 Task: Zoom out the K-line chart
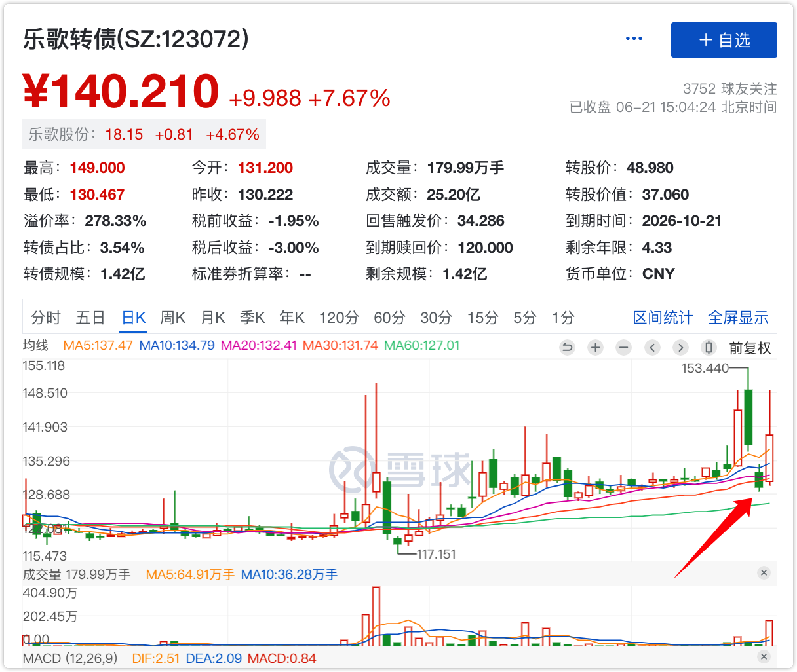623,348
